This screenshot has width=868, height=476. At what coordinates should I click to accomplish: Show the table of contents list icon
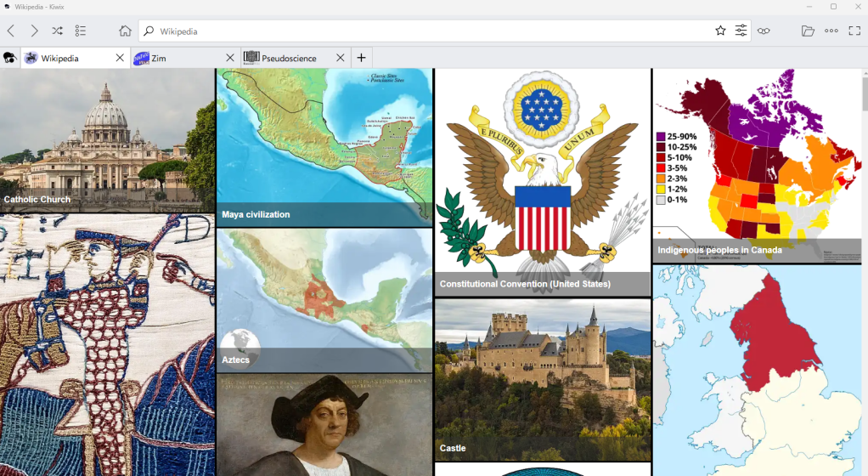(x=81, y=31)
